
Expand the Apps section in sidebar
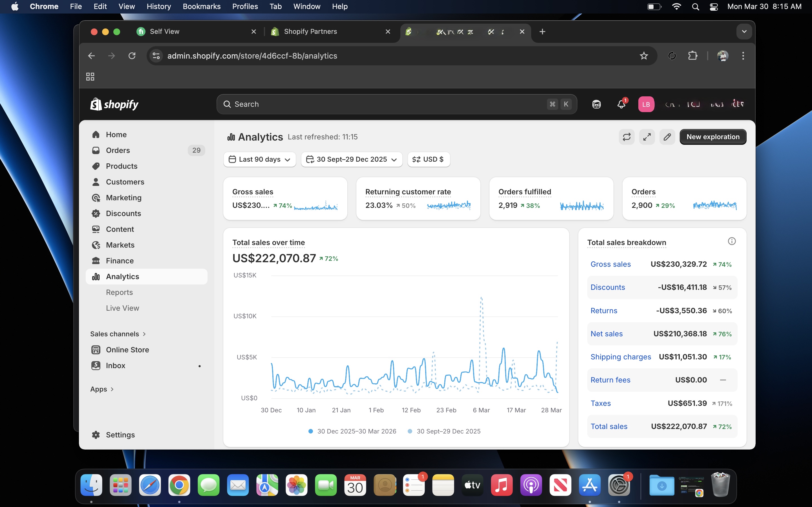(x=102, y=389)
